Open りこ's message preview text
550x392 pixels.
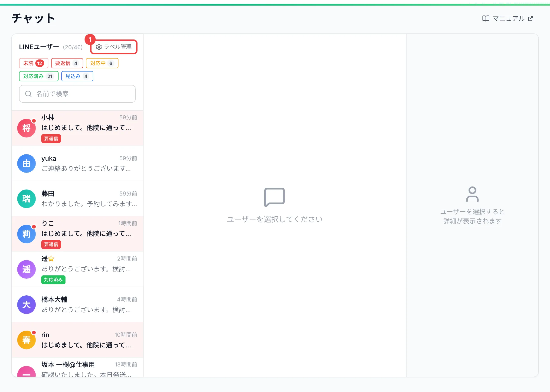(x=86, y=234)
